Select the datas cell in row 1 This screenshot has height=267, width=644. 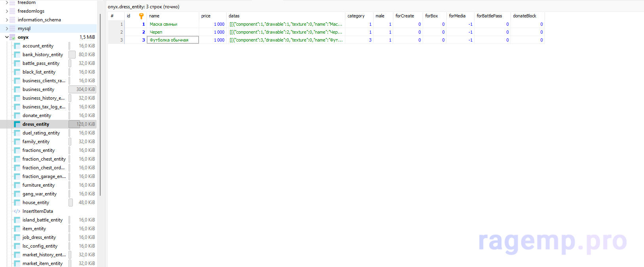(286, 24)
